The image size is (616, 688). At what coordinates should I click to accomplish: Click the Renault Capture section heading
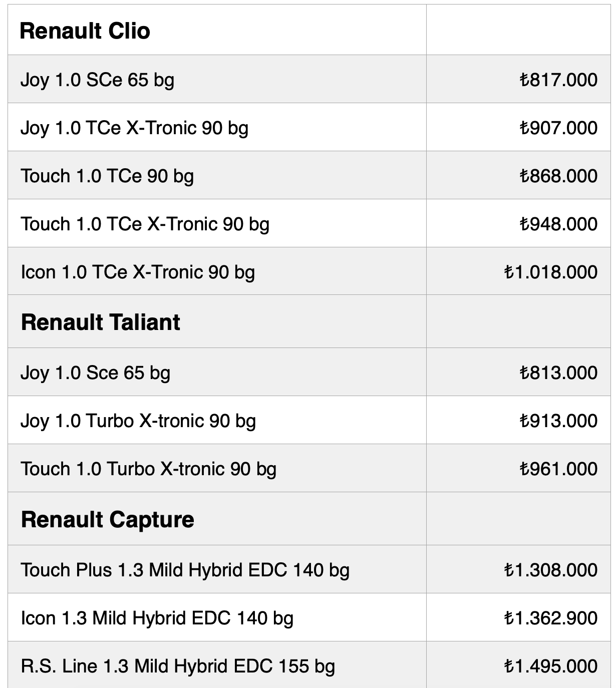point(107,519)
